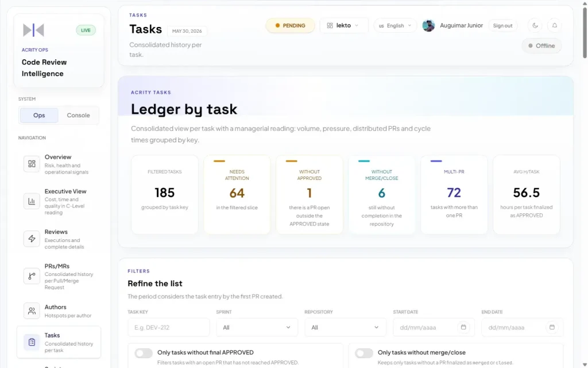
Task: Click the page vertical scrollbar
Action: 585,32
